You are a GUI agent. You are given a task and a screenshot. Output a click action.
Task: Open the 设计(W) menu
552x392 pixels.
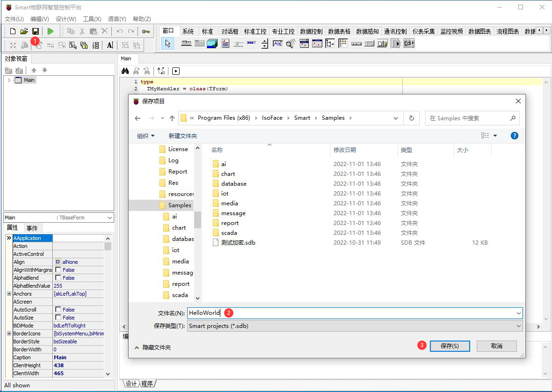pos(66,19)
